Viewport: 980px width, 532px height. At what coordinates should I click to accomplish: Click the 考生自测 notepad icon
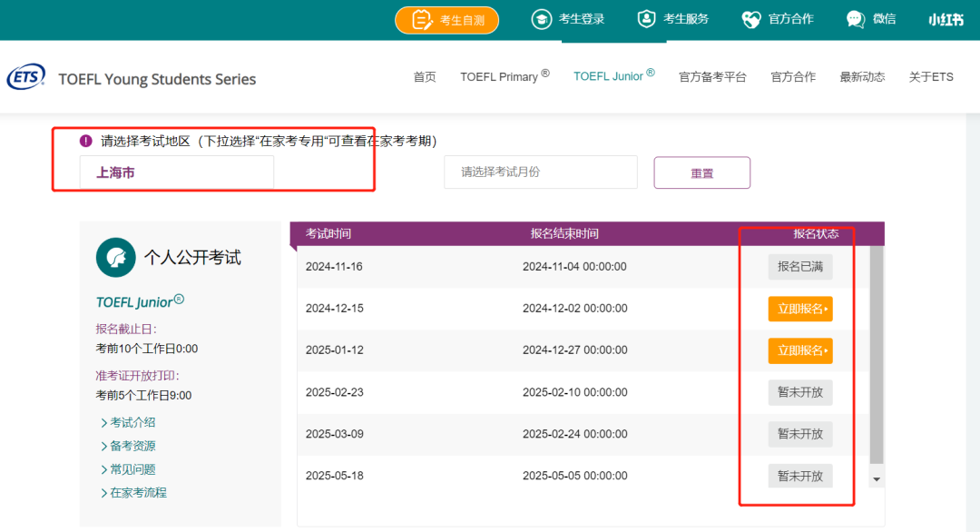click(422, 19)
